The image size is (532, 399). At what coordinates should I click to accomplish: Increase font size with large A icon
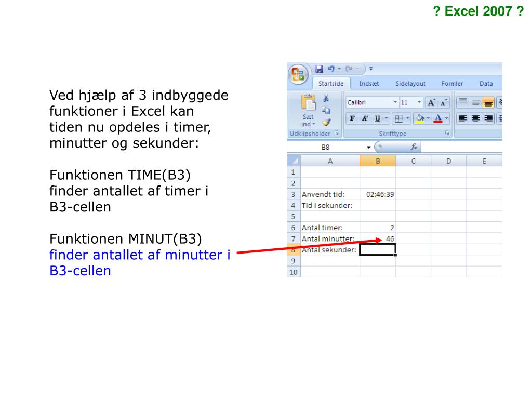pos(431,102)
